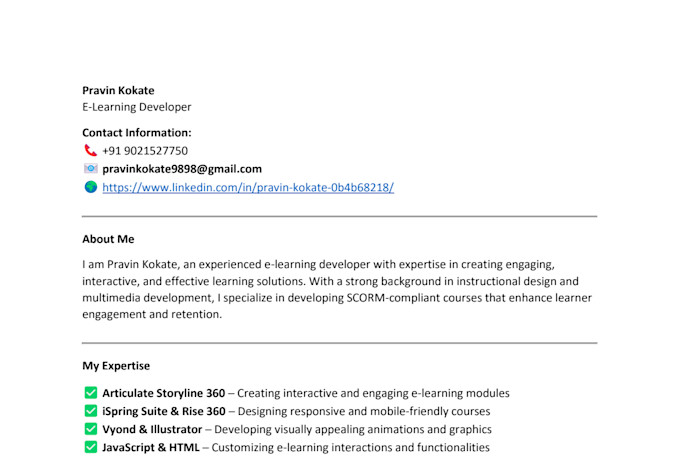Click the Pravin Kokate name heading
This screenshot has width=680, height=459.
point(118,90)
